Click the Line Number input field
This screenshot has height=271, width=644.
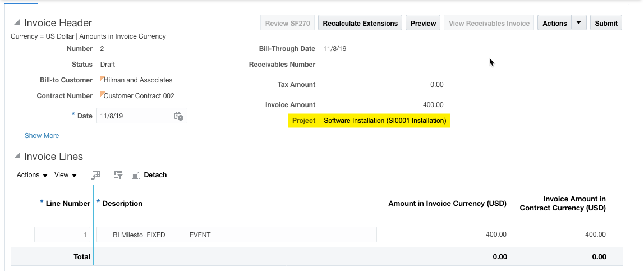click(62, 235)
